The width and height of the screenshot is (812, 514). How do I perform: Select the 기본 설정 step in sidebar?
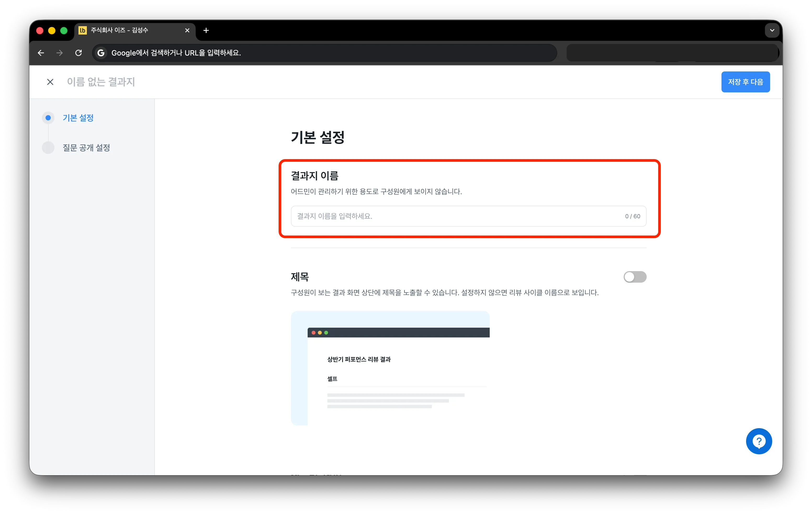tap(78, 118)
